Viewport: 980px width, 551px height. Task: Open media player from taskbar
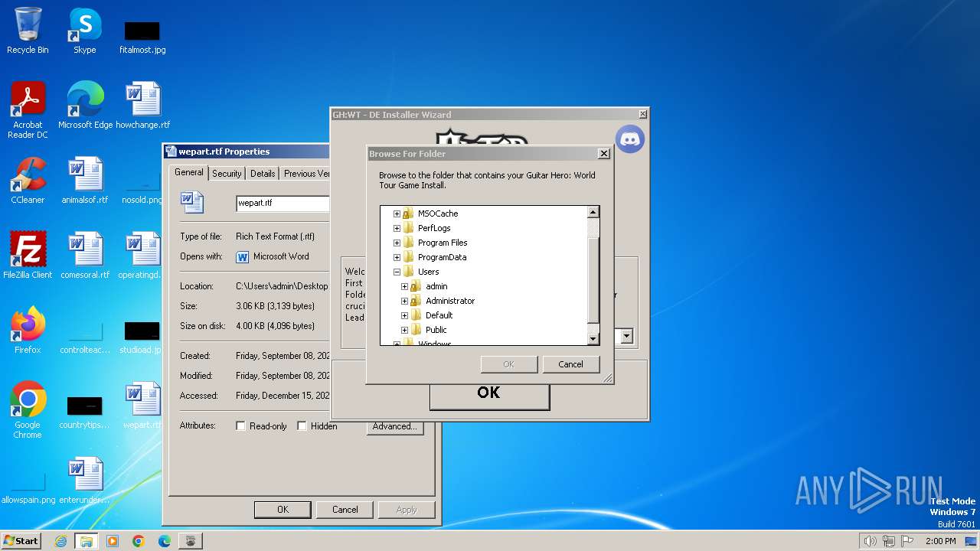(113, 541)
